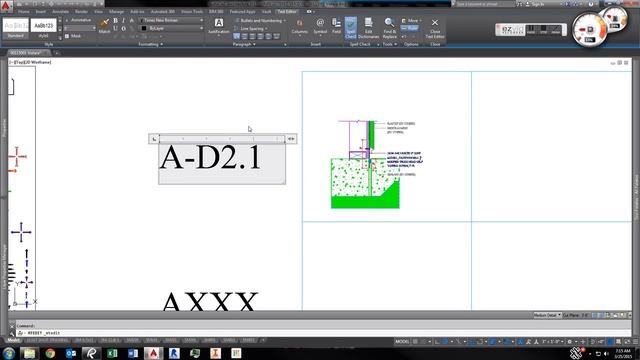Launch Google Chrome from the taskbar

click(50, 353)
